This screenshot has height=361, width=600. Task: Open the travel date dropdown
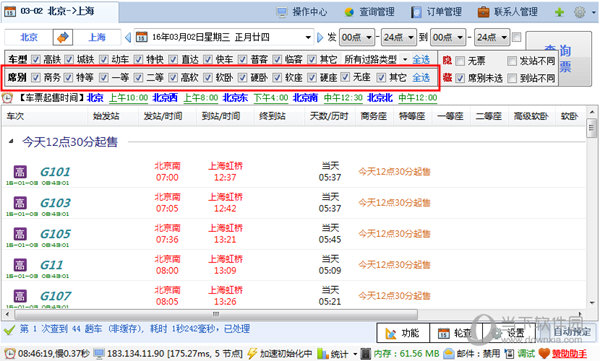click(x=308, y=37)
